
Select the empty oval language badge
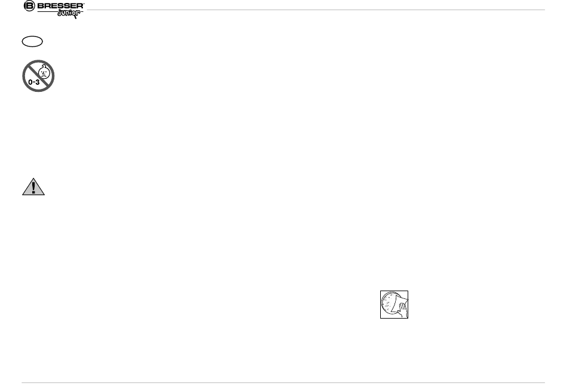coord(32,42)
